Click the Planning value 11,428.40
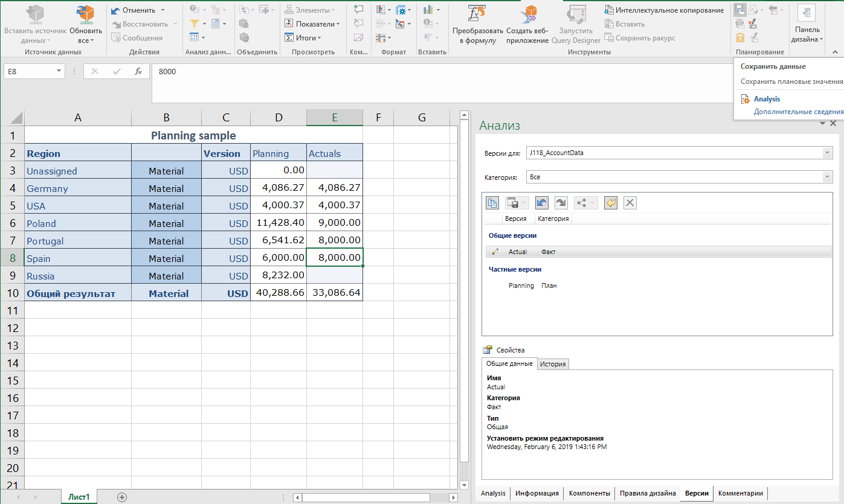This screenshot has width=844, height=504. pyautogui.click(x=279, y=223)
